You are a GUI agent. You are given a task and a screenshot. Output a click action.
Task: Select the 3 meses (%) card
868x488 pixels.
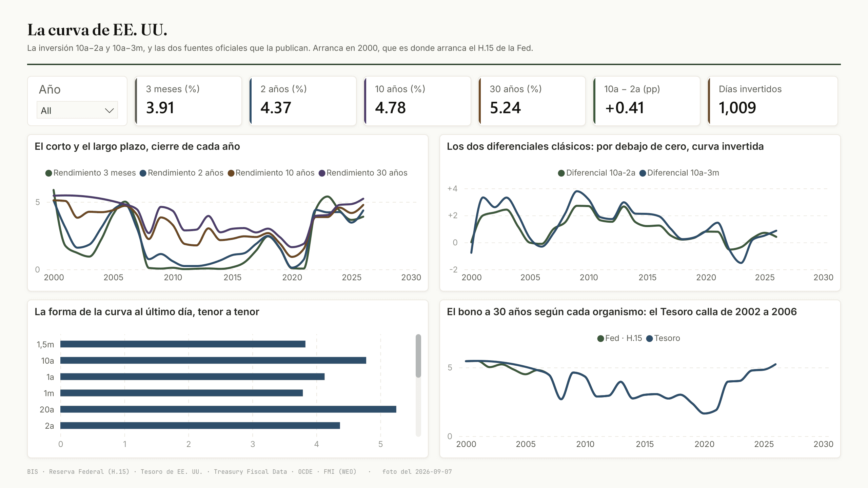tap(188, 101)
